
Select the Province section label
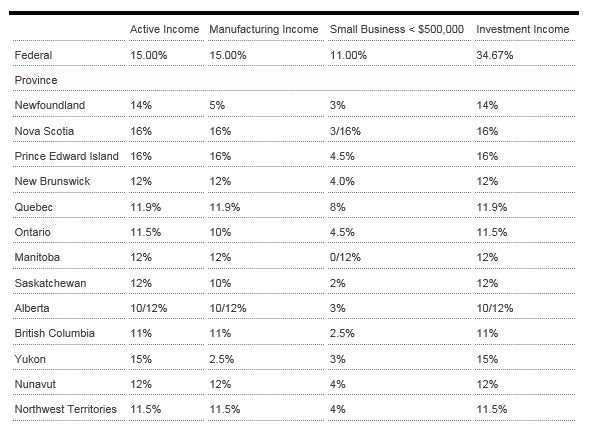click(x=36, y=80)
